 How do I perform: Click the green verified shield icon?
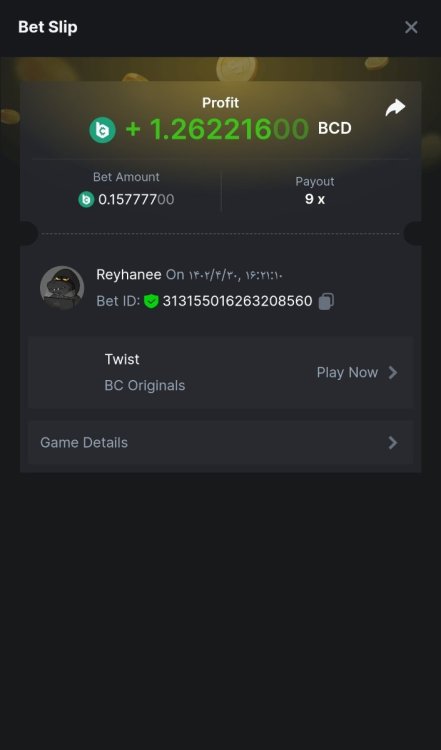pyautogui.click(x=151, y=301)
